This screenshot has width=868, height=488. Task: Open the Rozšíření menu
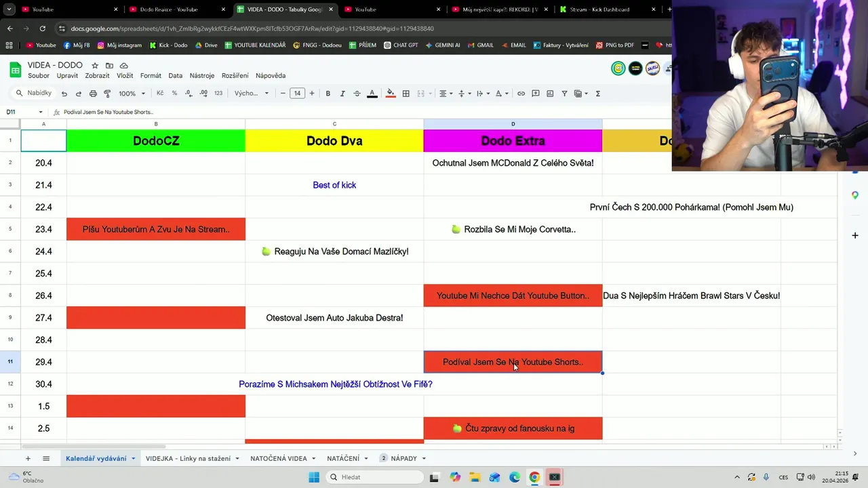point(235,76)
